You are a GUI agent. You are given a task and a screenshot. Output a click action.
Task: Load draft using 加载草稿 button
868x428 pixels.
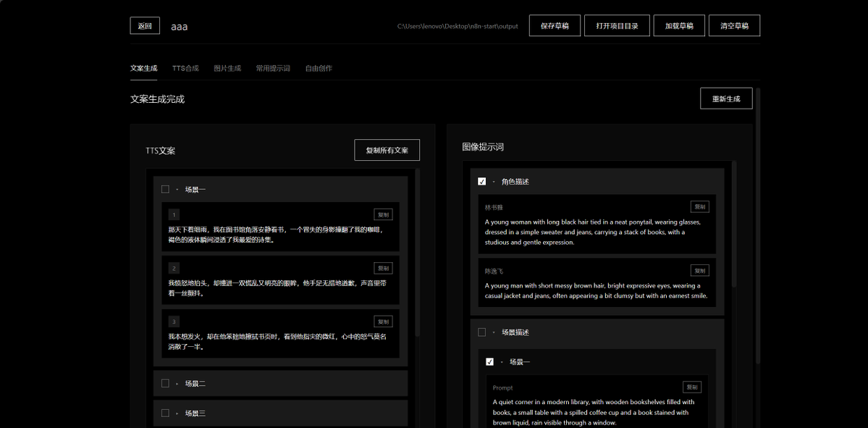679,25
